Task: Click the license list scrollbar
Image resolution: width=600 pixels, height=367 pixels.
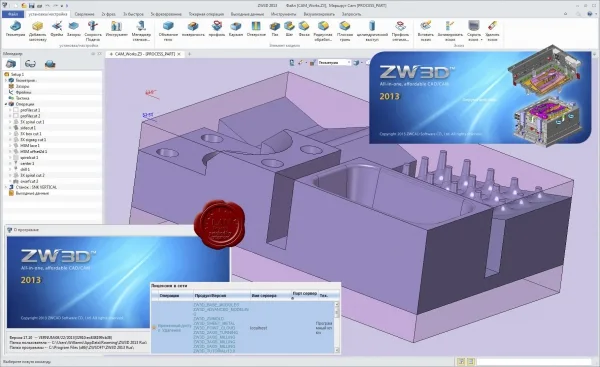Action: click(337, 327)
